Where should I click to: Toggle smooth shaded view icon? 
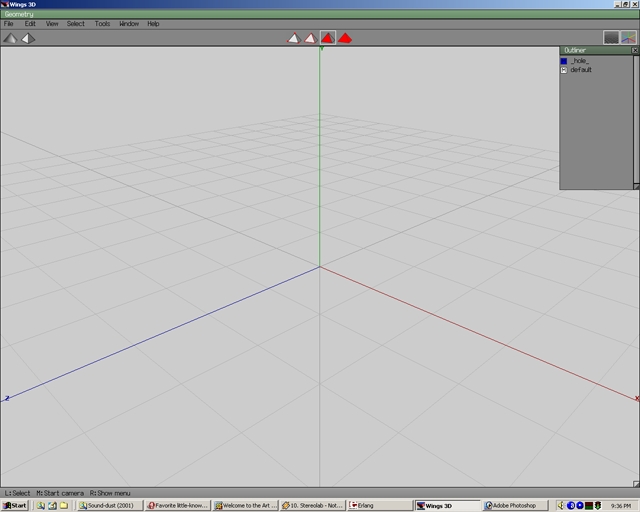(10, 38)
